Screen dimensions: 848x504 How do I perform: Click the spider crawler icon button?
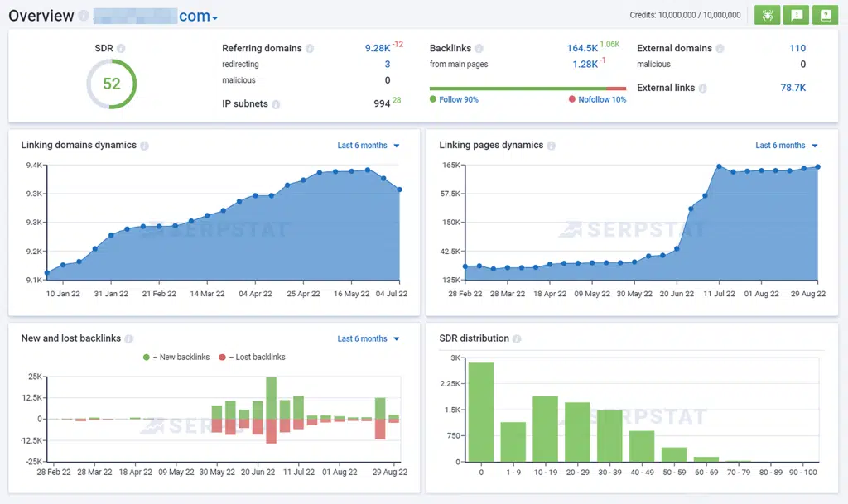767,15
